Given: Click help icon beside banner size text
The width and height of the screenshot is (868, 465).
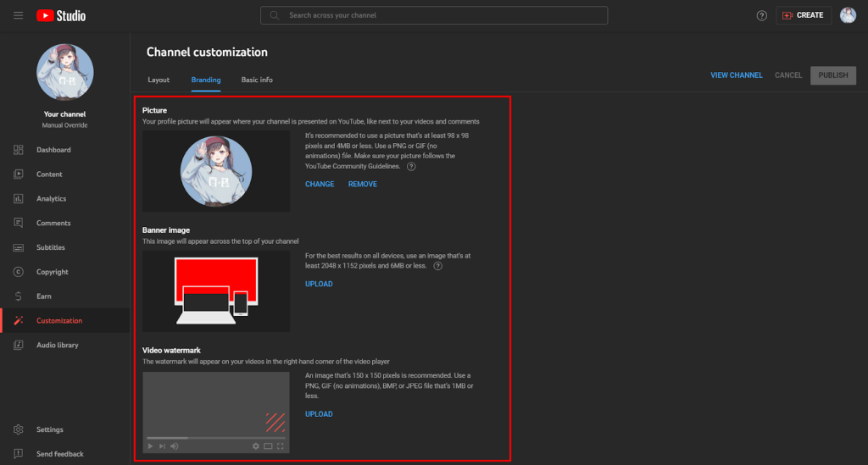Looking at the screenshot, I should 438,266.
